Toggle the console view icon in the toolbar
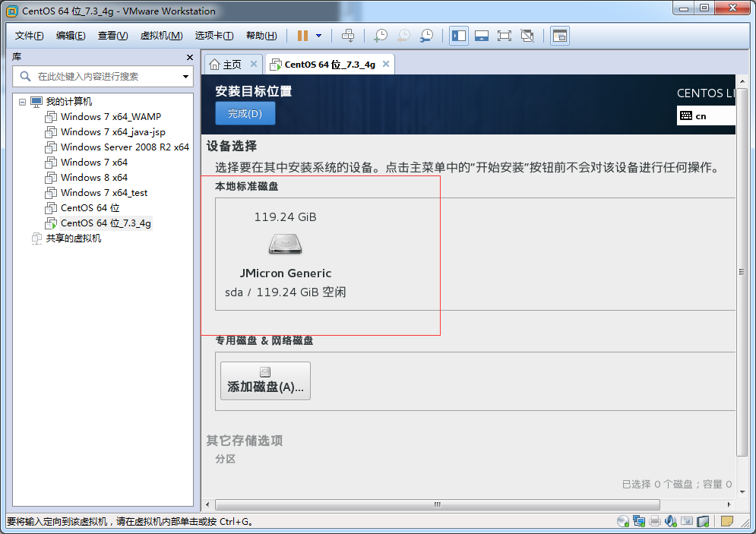The height and width of the screenshot is (534, 756). (x=560, y=36)
